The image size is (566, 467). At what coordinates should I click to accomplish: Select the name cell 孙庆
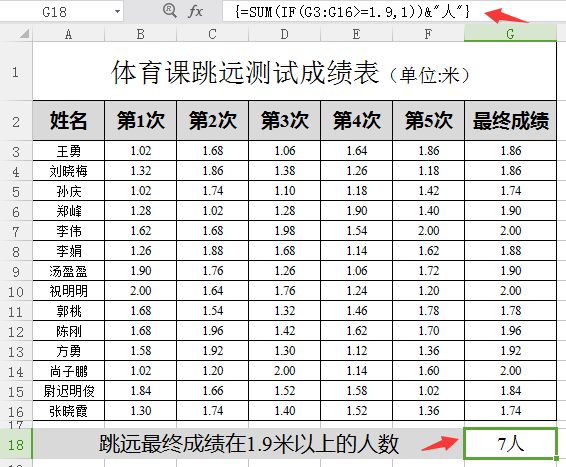pyautogui.click(x=69, y=191)
